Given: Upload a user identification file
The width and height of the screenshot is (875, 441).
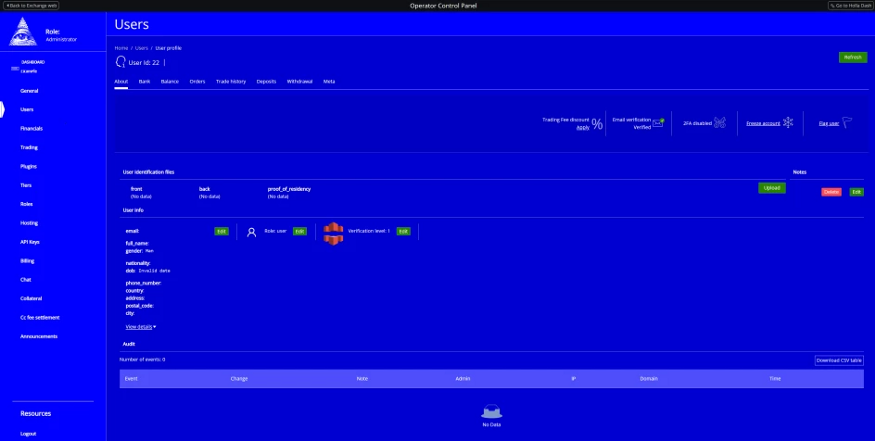Looking at the screenshot, I should coord(771,188).
